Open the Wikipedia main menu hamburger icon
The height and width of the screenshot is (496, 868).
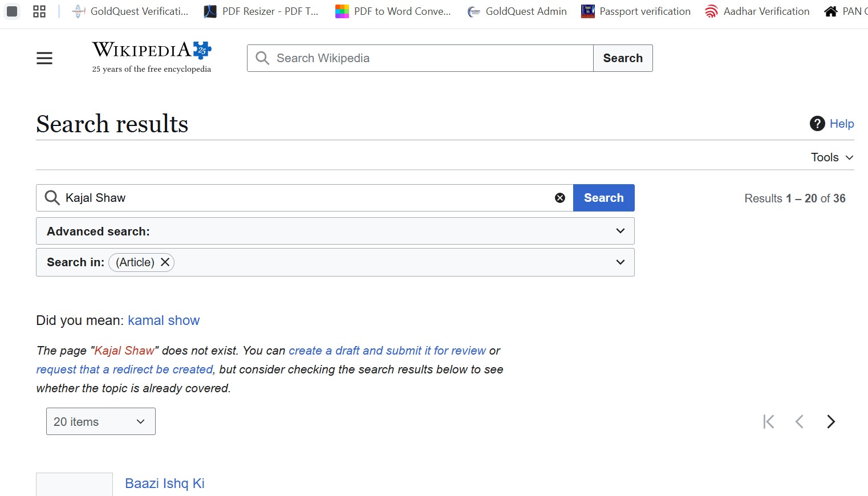click(44, 58)
